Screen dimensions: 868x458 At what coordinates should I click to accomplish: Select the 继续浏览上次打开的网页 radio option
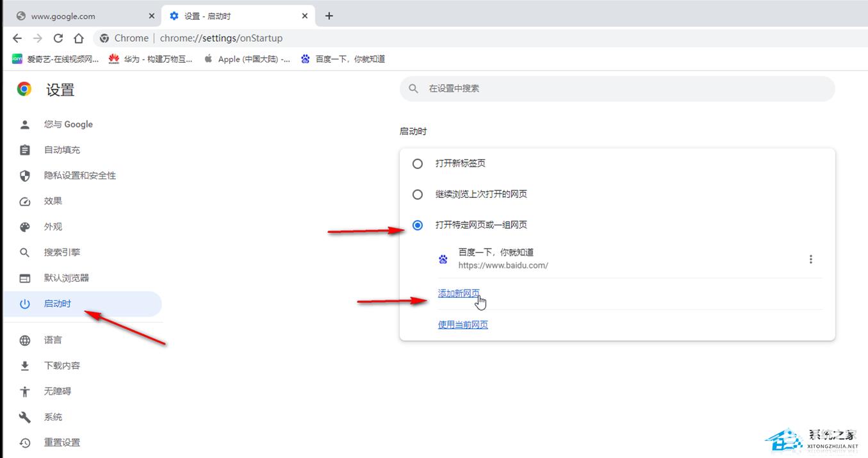(418, 194)
